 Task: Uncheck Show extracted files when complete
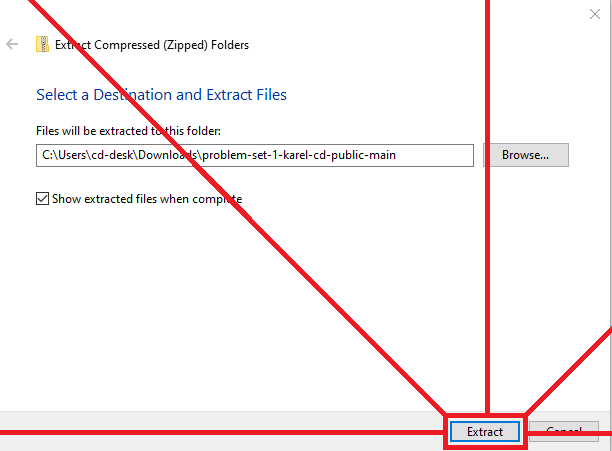(x=42, y=199)
